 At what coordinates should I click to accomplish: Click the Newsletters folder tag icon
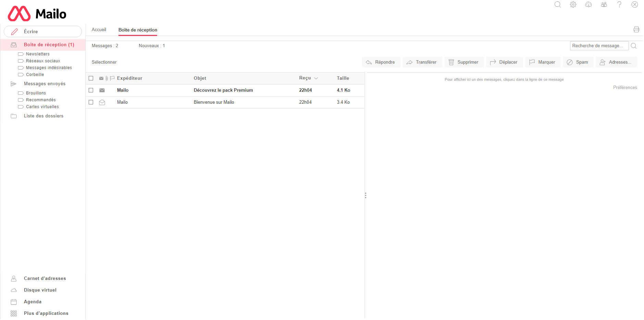(21, 54)
